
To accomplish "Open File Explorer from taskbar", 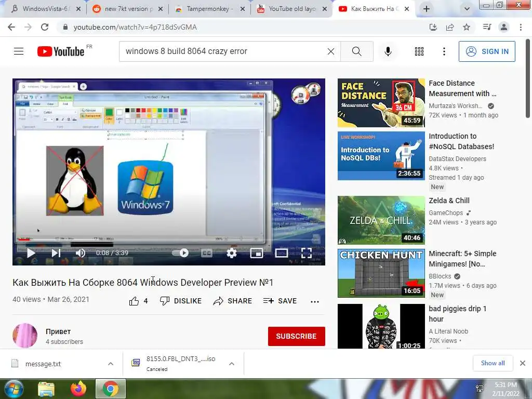I will pyautogui.click(x=46, y=389).
